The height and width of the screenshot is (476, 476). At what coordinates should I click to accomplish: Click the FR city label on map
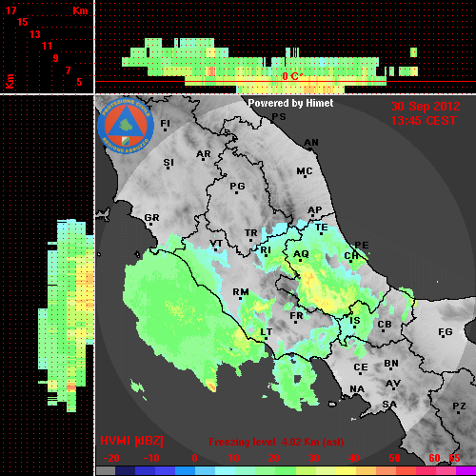tap(296, 316)
